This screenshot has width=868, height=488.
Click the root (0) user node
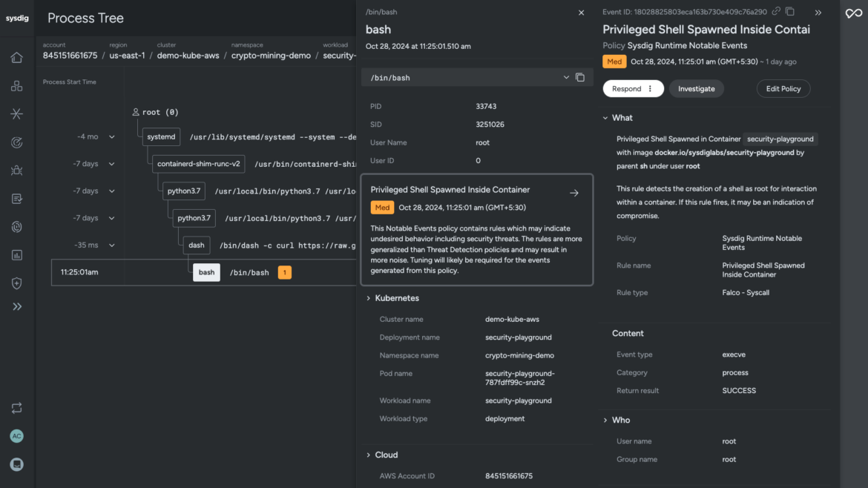pos(155,112)
